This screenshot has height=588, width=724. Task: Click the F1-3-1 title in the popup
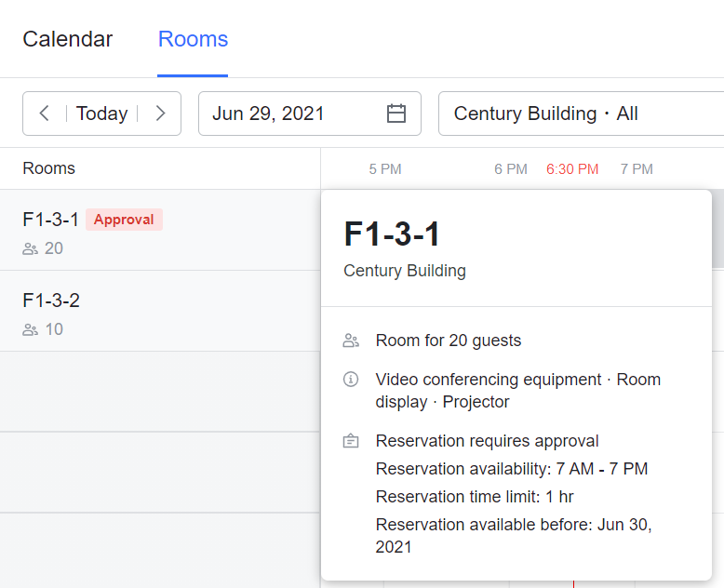click(x=392, y=234)
